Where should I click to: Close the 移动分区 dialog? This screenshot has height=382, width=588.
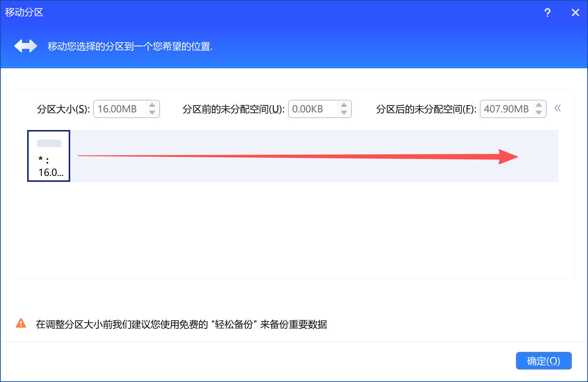point(575,13)
